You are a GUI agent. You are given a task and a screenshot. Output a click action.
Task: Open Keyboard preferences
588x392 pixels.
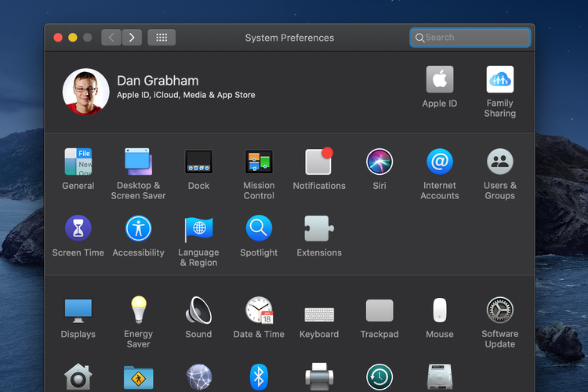point(319,314)
